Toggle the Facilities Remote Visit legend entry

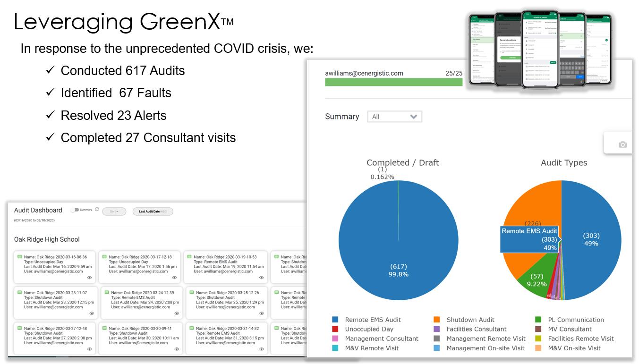pos(575,339)
